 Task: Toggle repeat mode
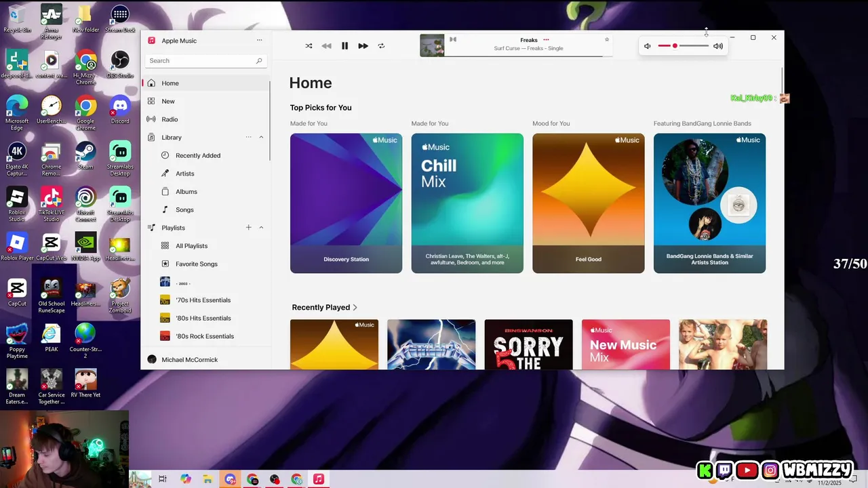381,46
